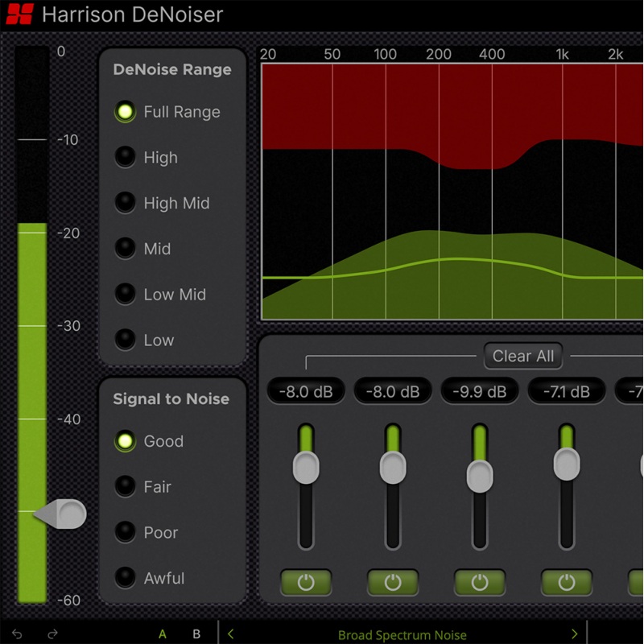This screenshot has width=644, height=644.
Task: Select the Full Range denoise option
Action: 126,112
